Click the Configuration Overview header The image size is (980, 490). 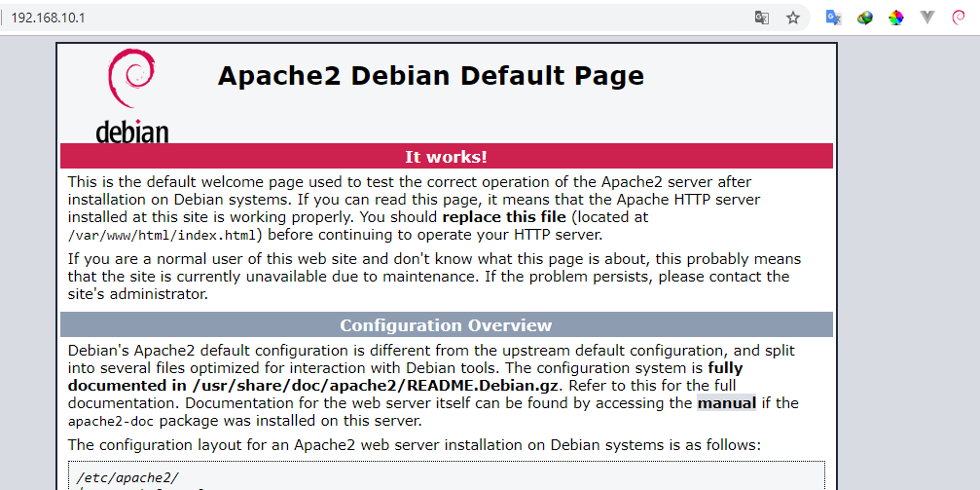tap(447, 325)
